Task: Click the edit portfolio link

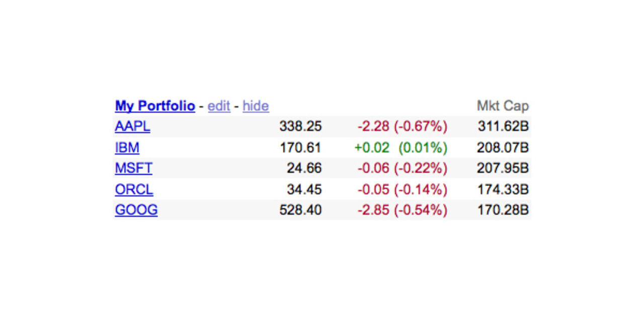Action: pos(219,106)
